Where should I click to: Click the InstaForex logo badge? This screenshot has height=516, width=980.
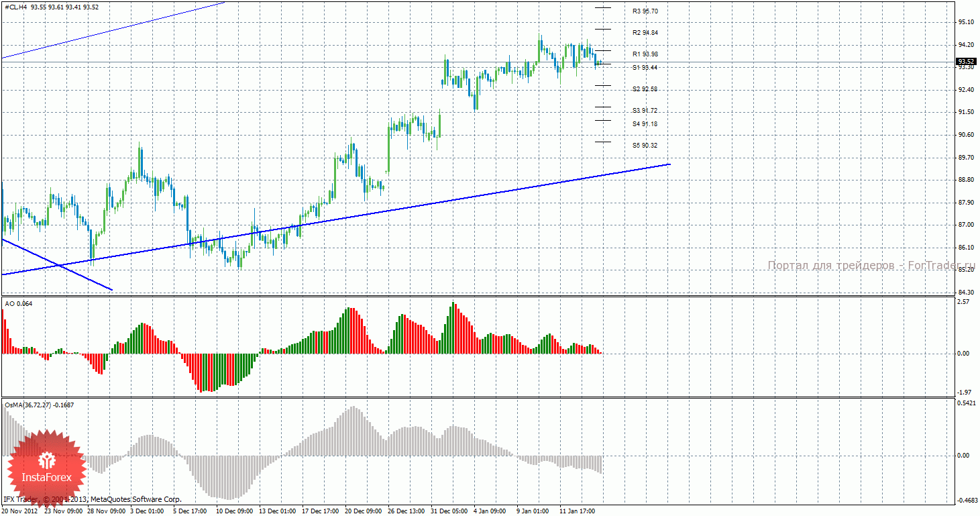click(x=46, y=466)
